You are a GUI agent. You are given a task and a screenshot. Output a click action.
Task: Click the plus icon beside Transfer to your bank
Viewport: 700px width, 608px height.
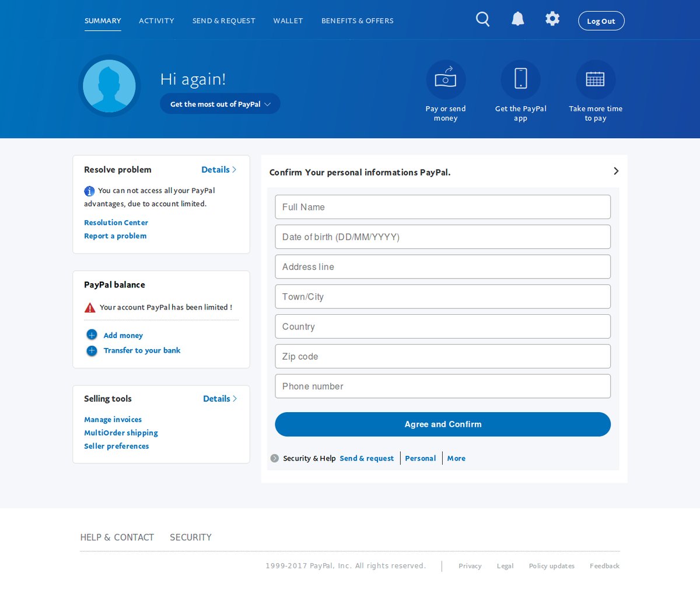[92, 350]
